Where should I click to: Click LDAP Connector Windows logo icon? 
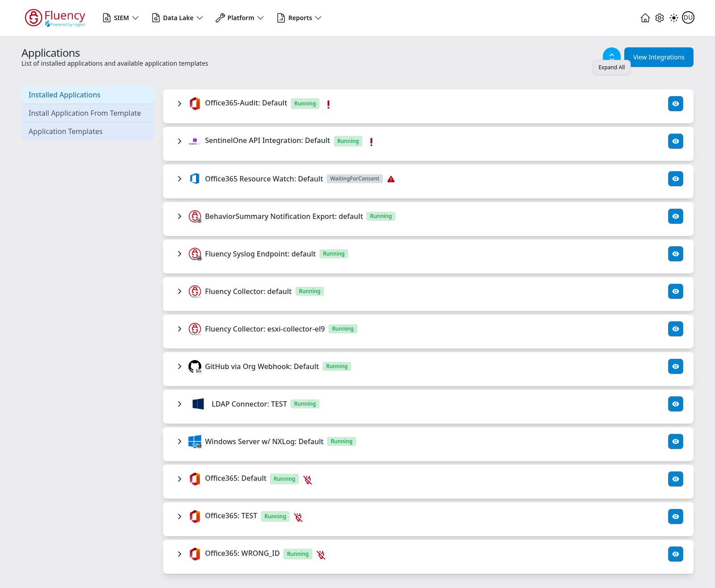tap(198, 404)
